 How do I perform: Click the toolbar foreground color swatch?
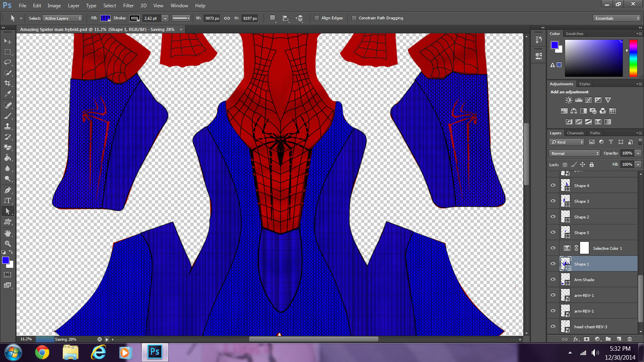tap(6, 260)
